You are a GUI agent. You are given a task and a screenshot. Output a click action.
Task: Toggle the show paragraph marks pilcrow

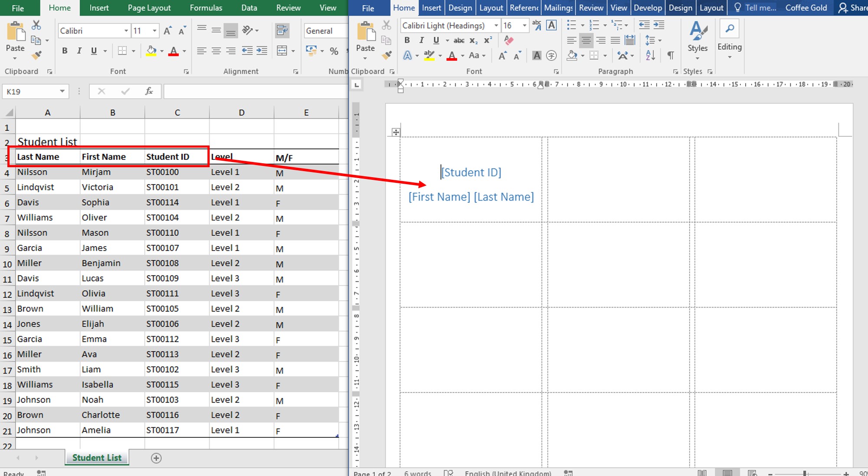pos(671,56)
